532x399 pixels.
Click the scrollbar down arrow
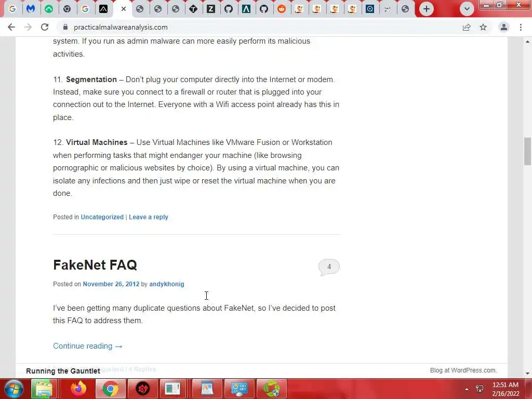pyautogui.click(x=527, y=373)
